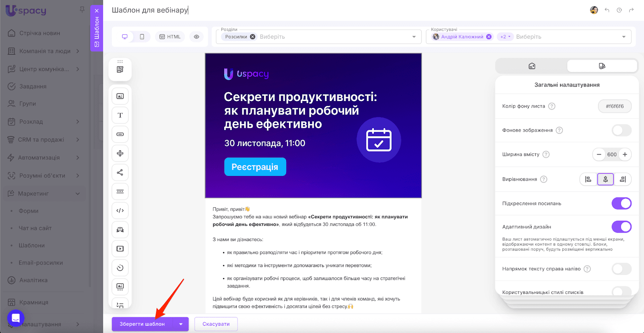Insert a spacer block from the toolbar

point(120,153)
